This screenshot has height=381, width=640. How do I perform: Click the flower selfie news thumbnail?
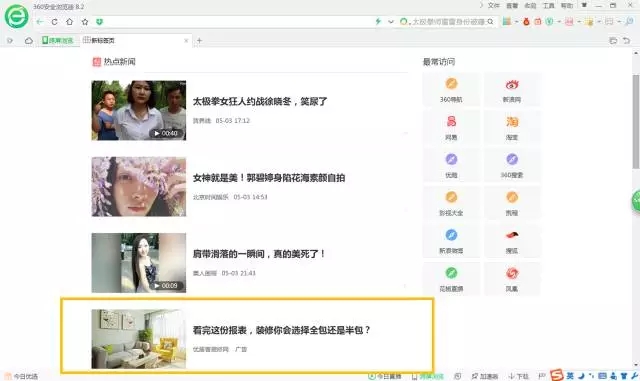click(x=139, y=187)
